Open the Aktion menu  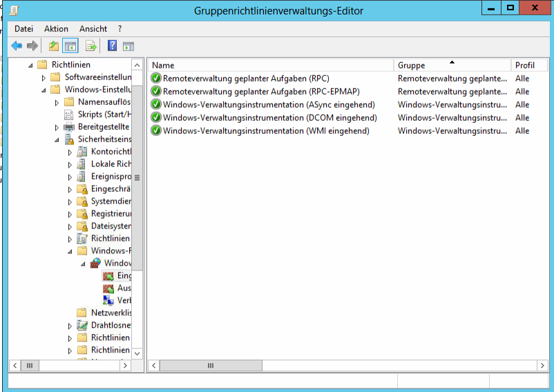56,29
